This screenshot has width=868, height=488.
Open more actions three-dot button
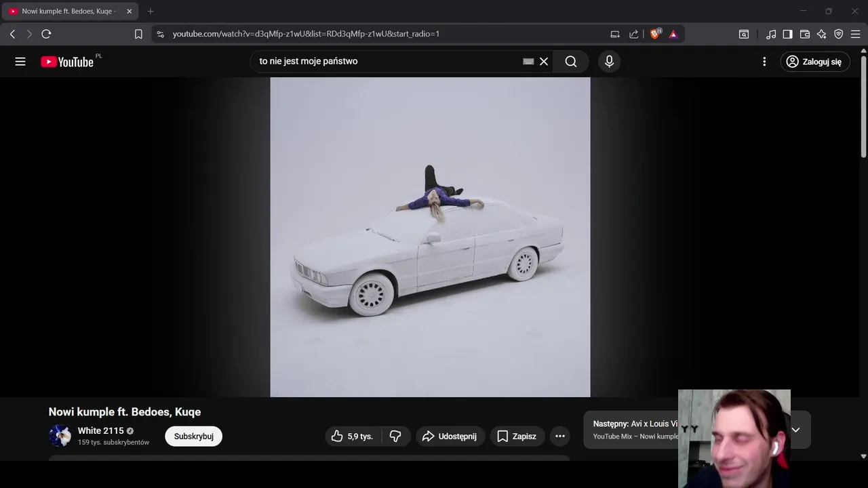(560, 436)
